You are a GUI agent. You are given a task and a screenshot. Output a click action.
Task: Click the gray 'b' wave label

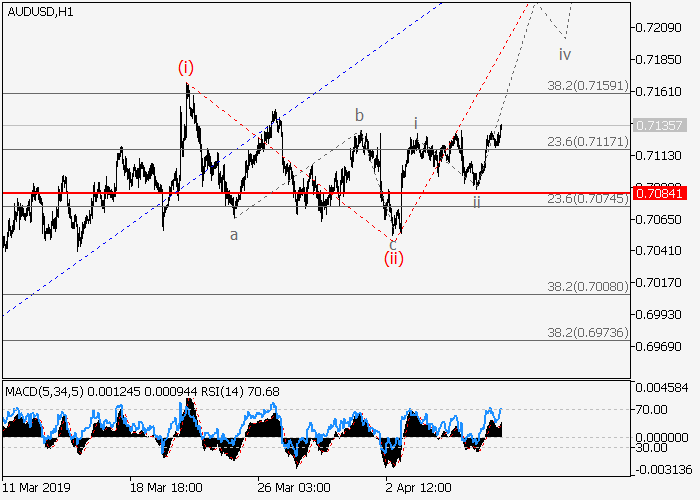359,116
